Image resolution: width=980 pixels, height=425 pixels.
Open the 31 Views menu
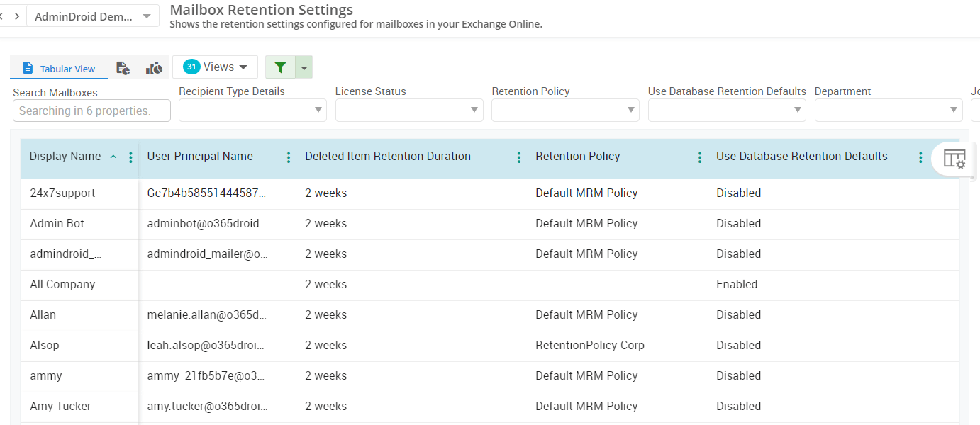(215, 67)
